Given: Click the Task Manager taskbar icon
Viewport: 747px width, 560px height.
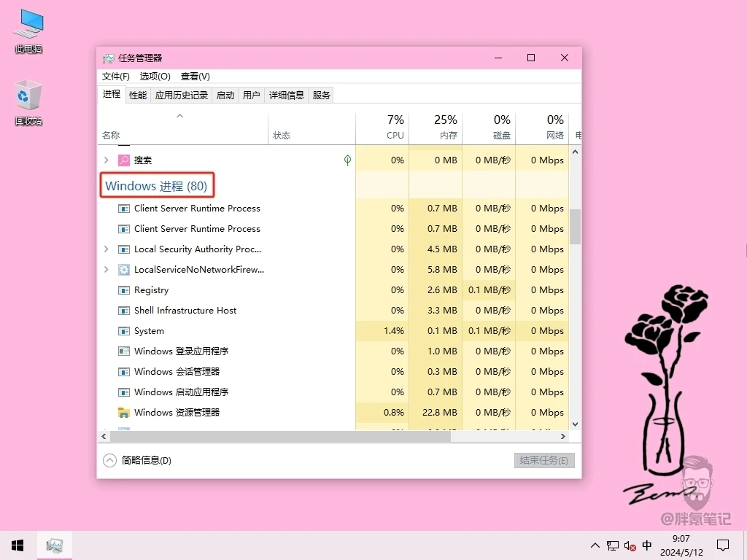Looking at the screenshot, I should click(55, 545).
